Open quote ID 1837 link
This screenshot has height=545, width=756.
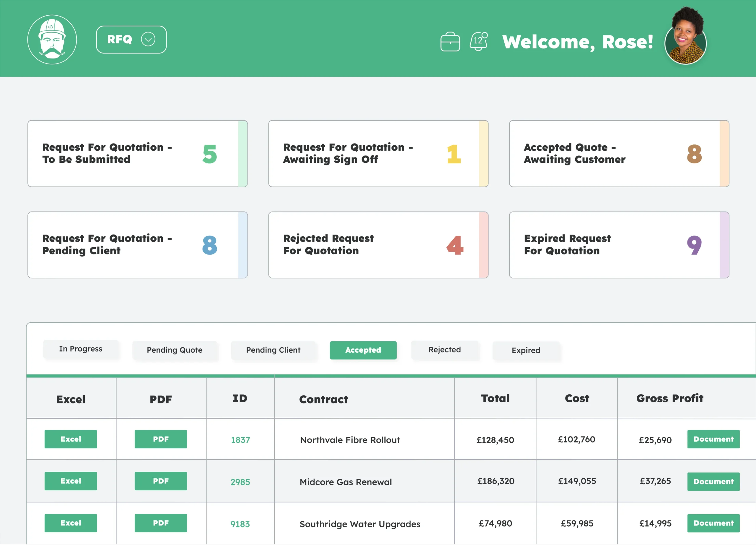pyautogui.click(x=240, y=440)
